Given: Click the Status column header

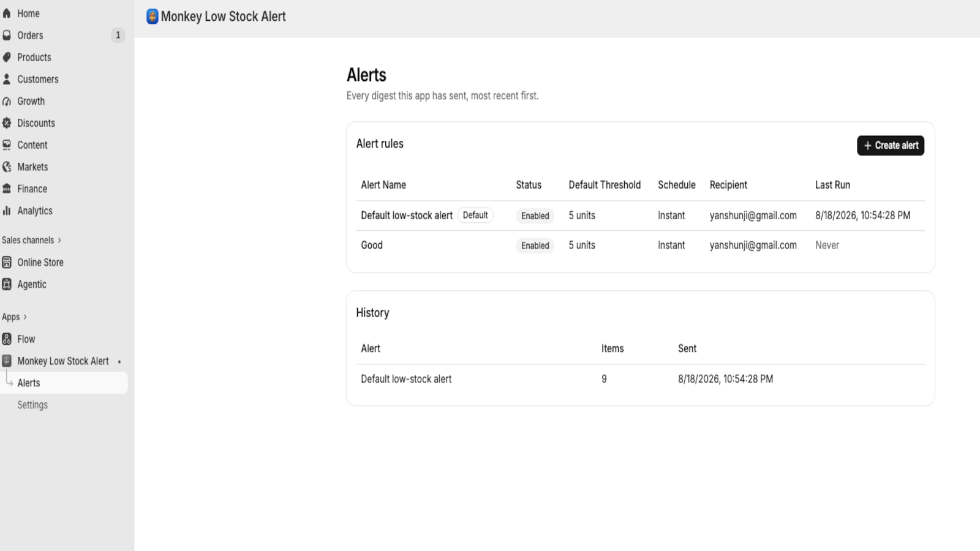Looking at the screenshot, I should click(529, 185).
